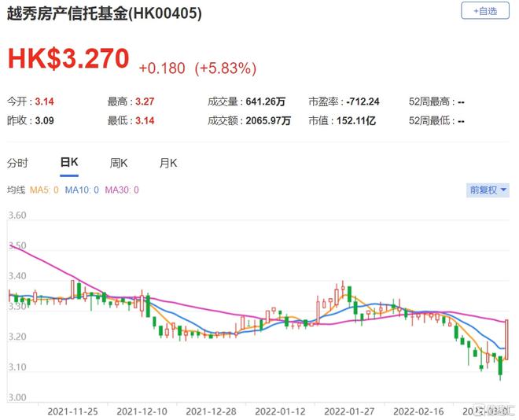Click the current price HK$3.270
This screenshot has height=420, width=519.
[x=68, y=58]
